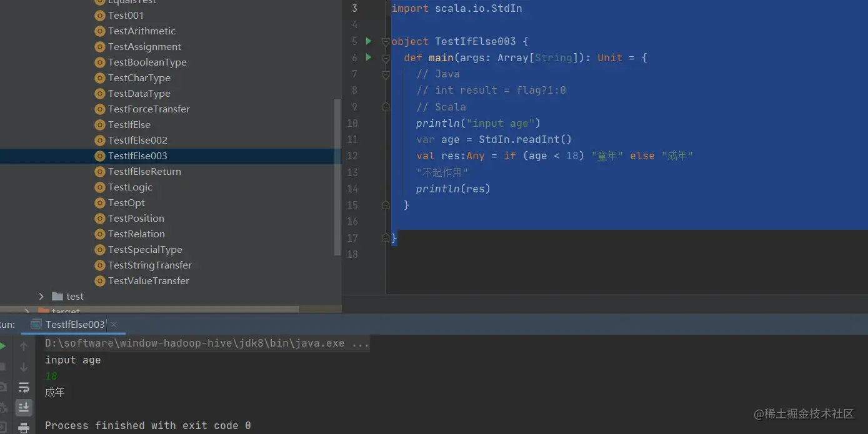This screenshot has height=434, width=868.
Task: Open TestIfElseReturn in project tree
Action: click(x=144, y=172)
